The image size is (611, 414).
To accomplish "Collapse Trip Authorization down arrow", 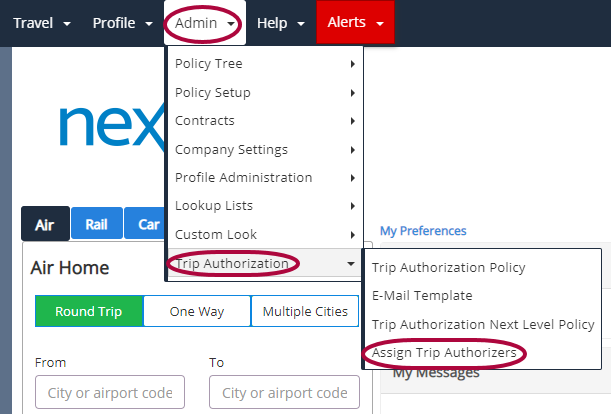I will pos(351,264).
